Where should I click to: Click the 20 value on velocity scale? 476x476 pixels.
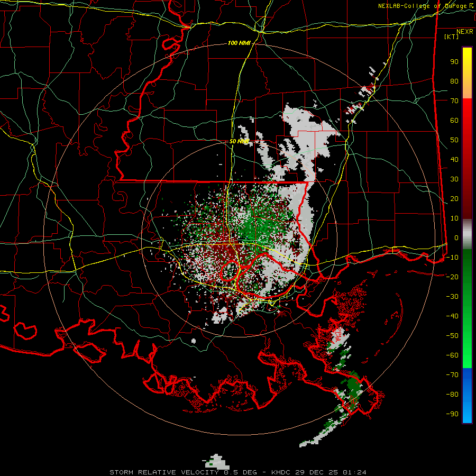click(454, 198)
